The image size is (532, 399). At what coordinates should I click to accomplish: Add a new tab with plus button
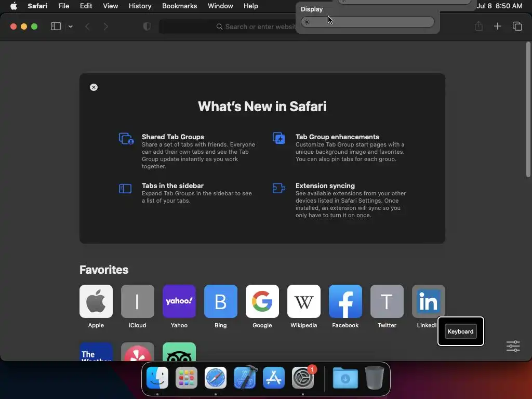497,26
